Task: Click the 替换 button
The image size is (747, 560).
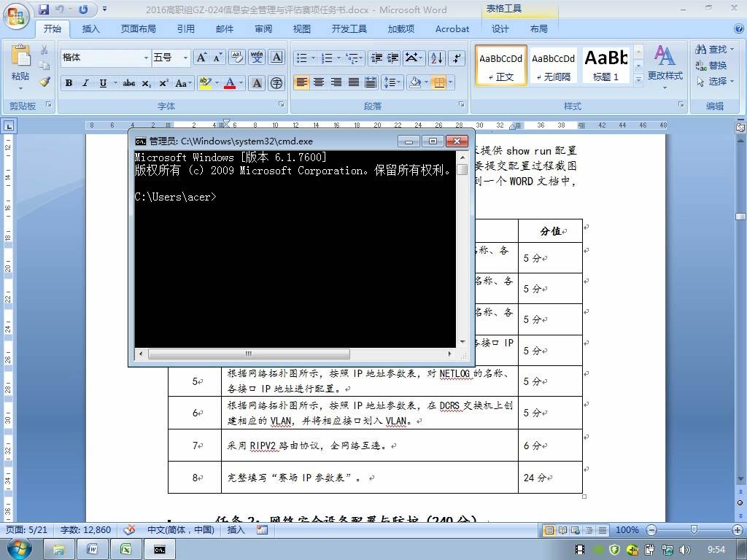Action: pos(711,65)
